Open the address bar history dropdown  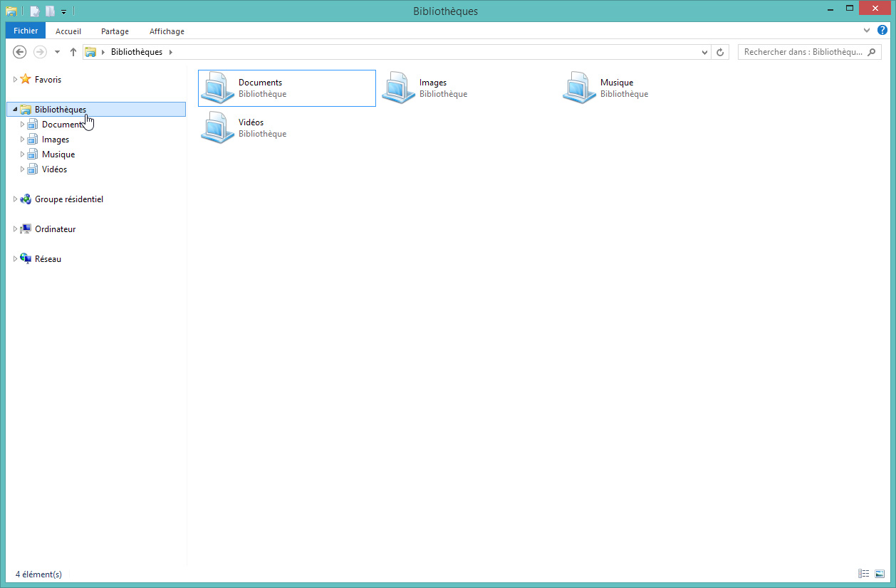tap(704, 52)
